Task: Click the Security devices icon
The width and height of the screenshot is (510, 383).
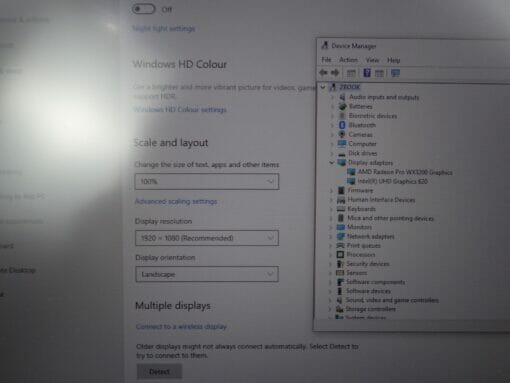Action: (x=340, y=264)
